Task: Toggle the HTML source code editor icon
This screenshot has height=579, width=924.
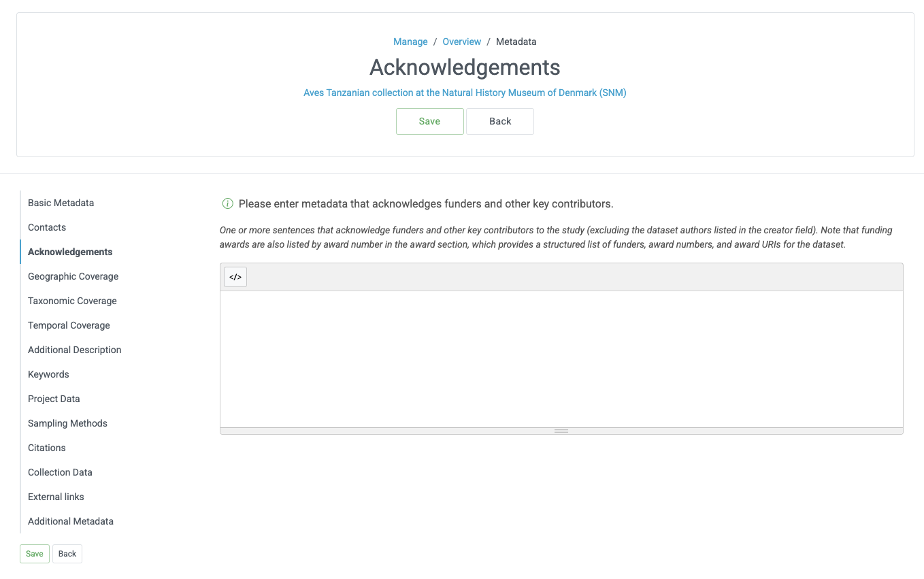Action: 235,277
